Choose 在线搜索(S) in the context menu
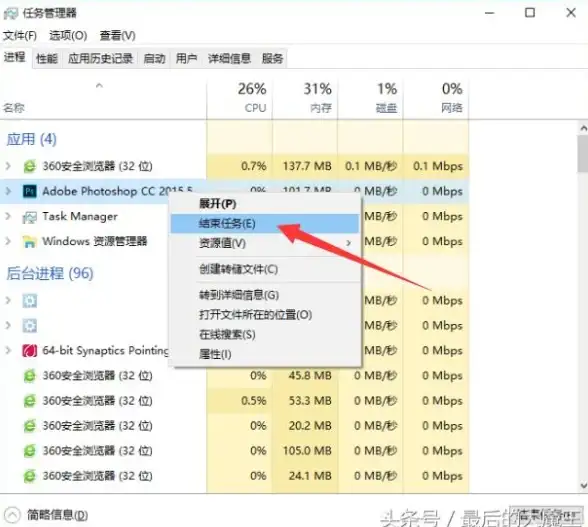This screenshot has height=527, width=588. pyautogui.click(x=266, y=334)
